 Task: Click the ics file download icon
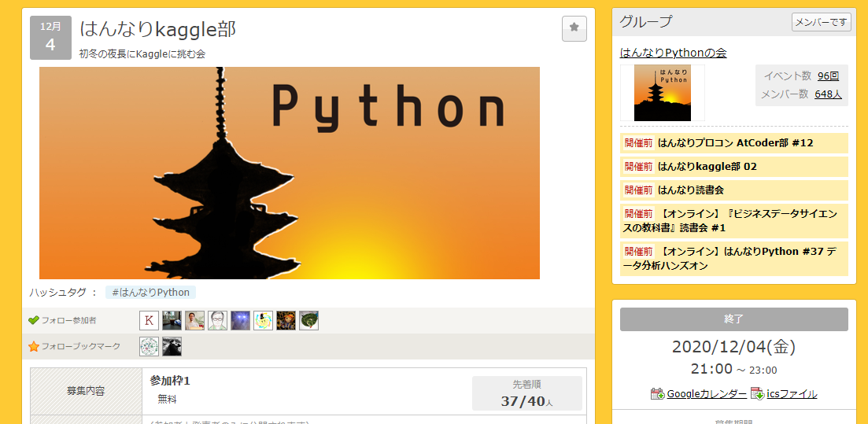(x=757, y=393)
